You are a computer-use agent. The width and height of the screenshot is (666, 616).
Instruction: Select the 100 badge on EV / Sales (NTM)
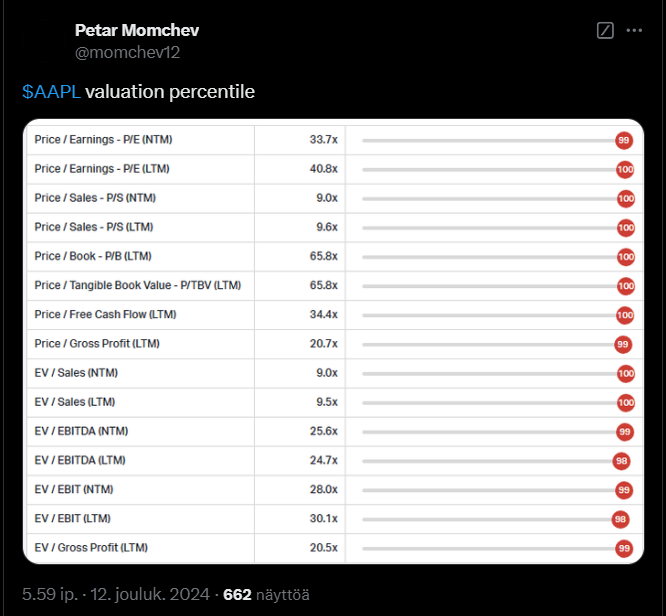coord(626,374)
